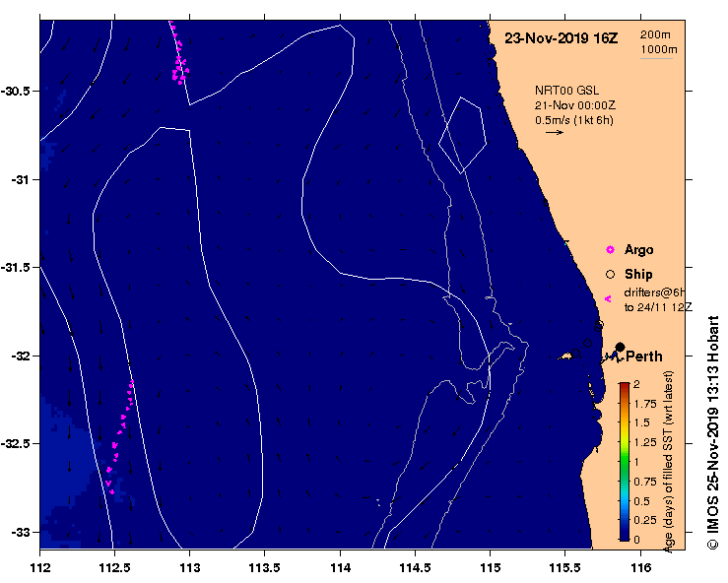The image size is (728, 583).
Task: Click the southern magenta drifter track
Action: [120, 437]
